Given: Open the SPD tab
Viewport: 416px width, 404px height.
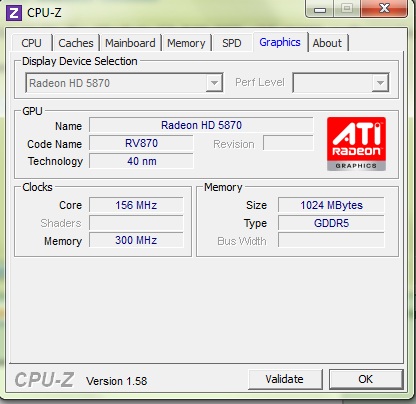Looking at the screenshot, I should point(232,43).
